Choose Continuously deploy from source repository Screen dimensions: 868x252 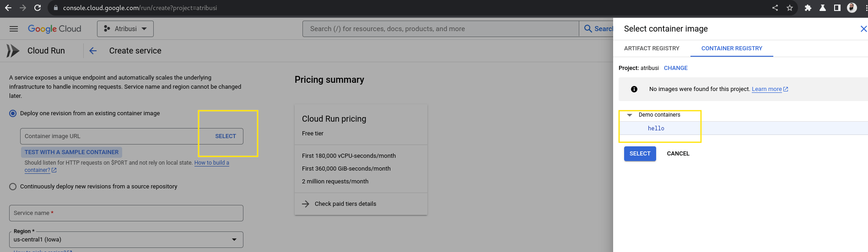coord(13,187)
